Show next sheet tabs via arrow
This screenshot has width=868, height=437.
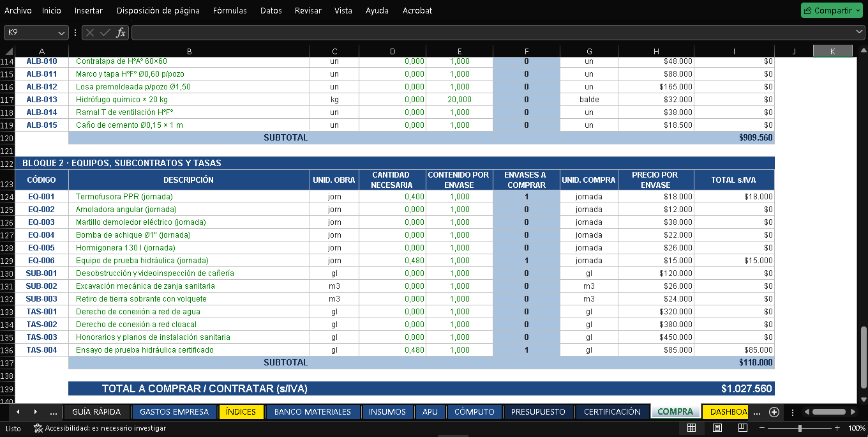point(35,412)
